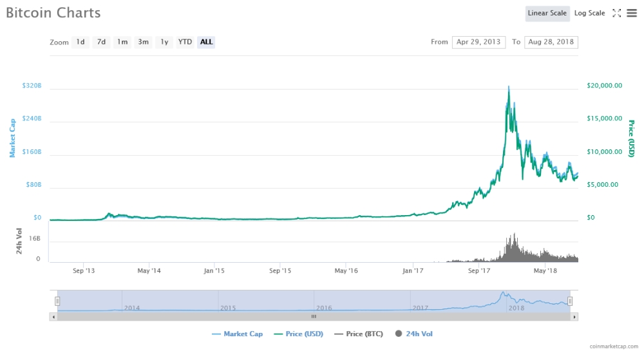Screen dimensions: 644x351
Task: Switch to Log Scale
Action: pos(589,13)
